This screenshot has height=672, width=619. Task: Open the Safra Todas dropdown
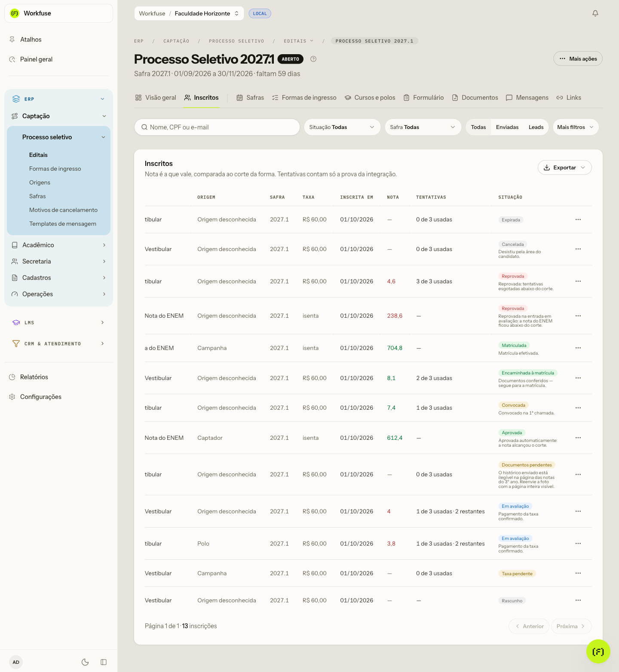pos(423,127)
